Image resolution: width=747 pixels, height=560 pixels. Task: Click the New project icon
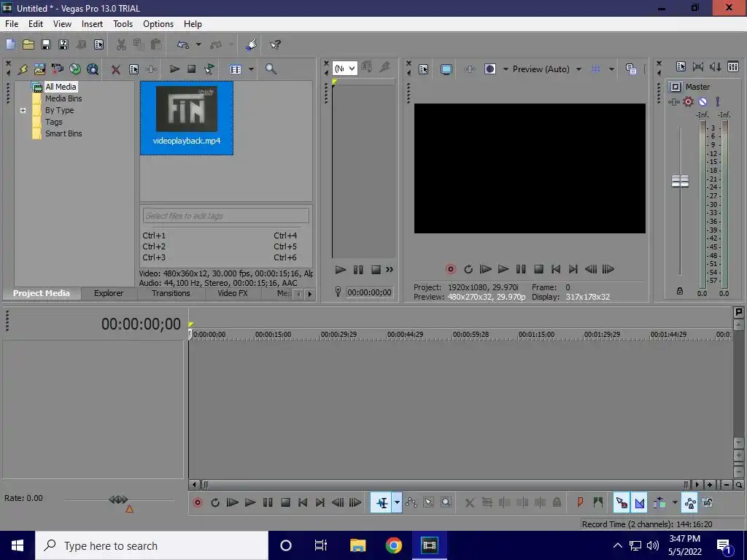[10, 44]
